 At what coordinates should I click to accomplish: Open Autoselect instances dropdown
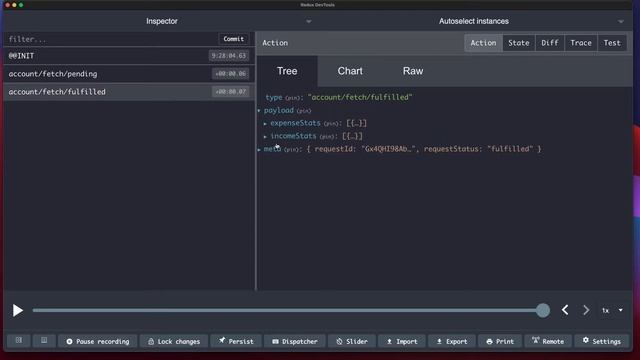coord(473,21)
